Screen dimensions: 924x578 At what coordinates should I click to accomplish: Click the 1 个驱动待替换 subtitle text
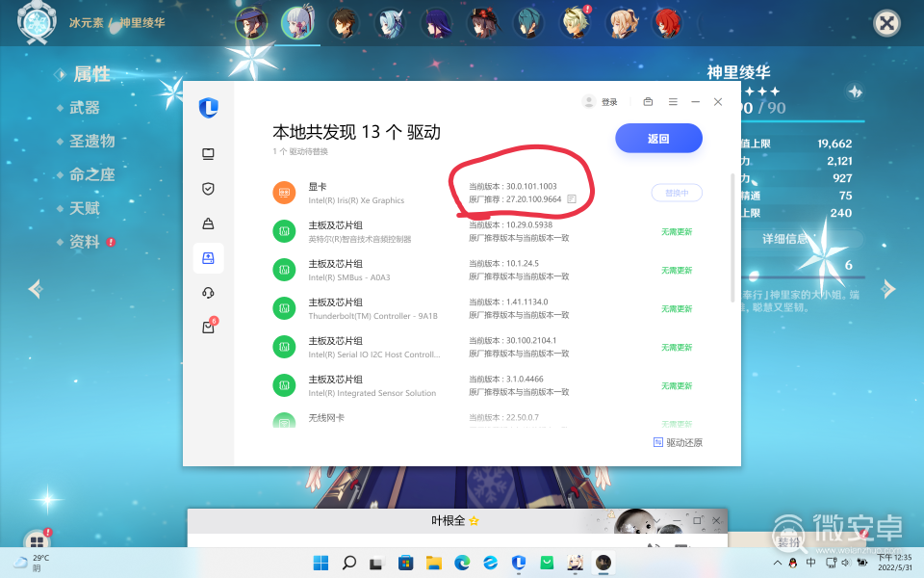tap(300, 151)
